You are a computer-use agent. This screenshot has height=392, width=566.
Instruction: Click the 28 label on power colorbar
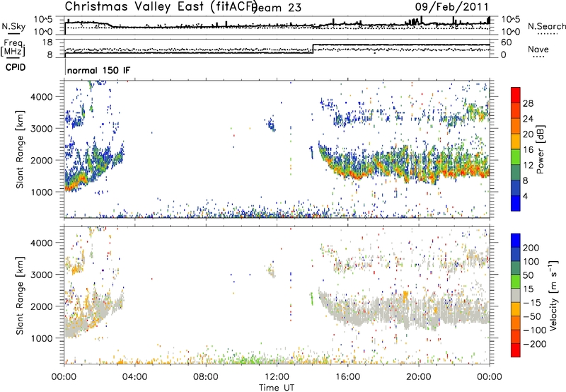(528, 103)
